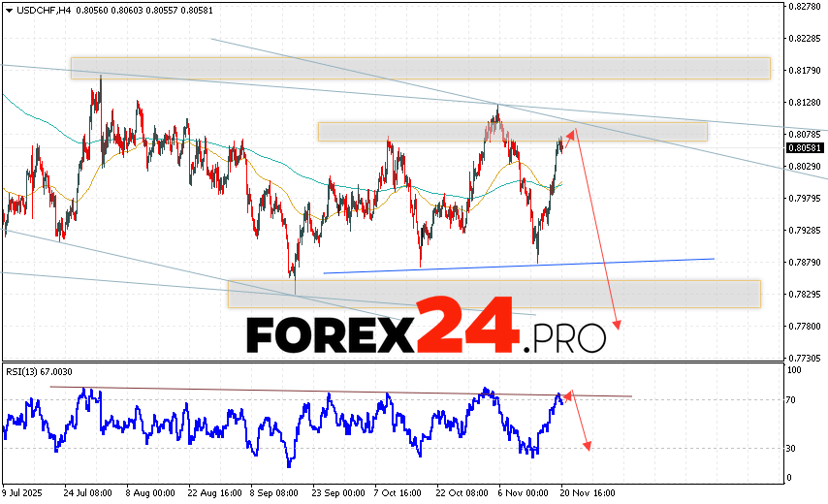Screen dimensions: 828x504
Task: Click the red downward arrowhead near FOREX24.PRO logo
Action: point(616,324)
